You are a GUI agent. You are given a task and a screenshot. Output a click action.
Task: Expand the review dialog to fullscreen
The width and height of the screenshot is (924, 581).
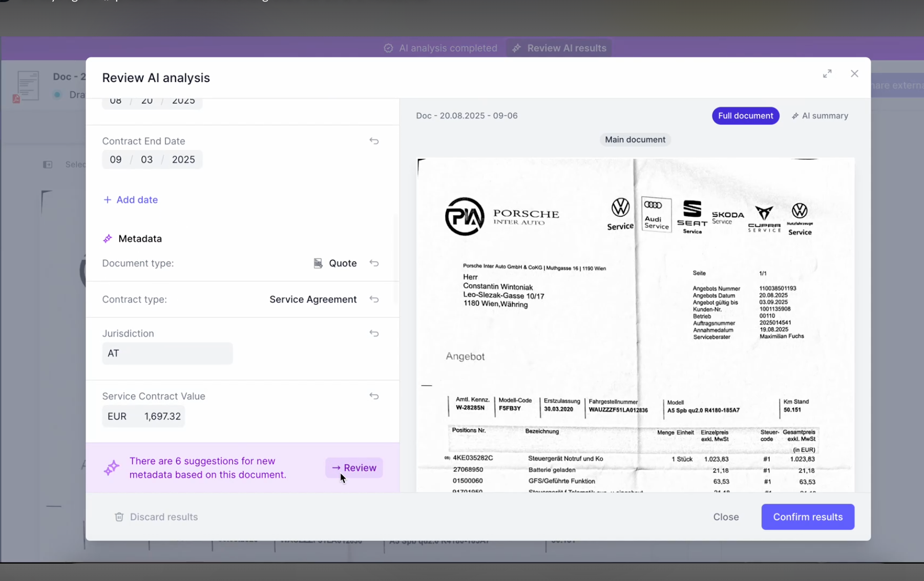click(827, 74)
